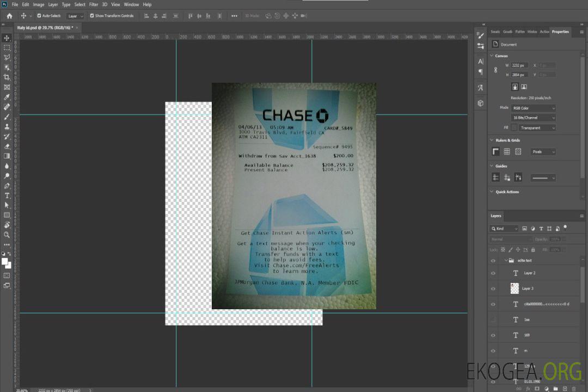Open the Transparent fill dropdown

537,128
